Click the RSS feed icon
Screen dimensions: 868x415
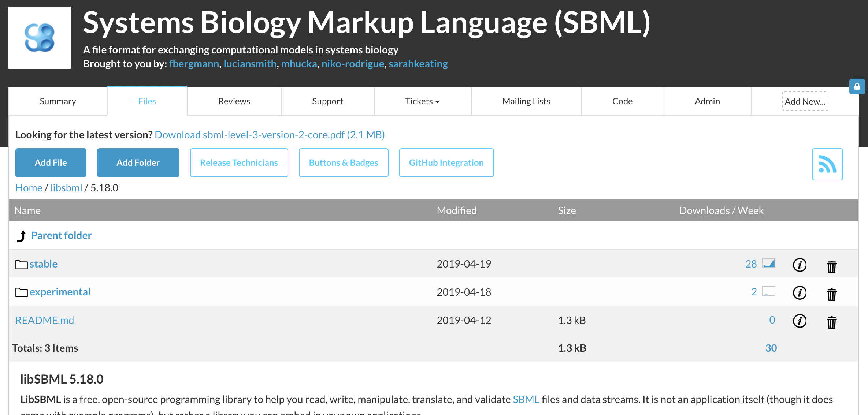[x=827, y=164]
